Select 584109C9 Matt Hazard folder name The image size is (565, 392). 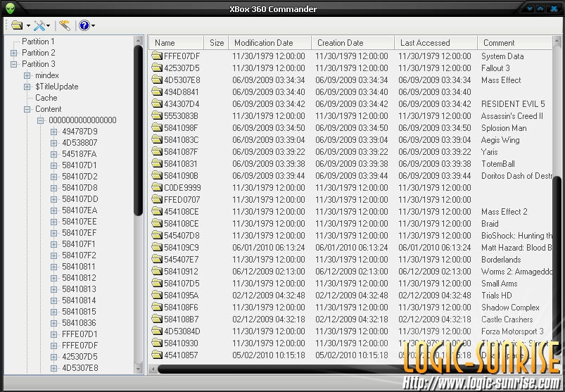(182, 248)
